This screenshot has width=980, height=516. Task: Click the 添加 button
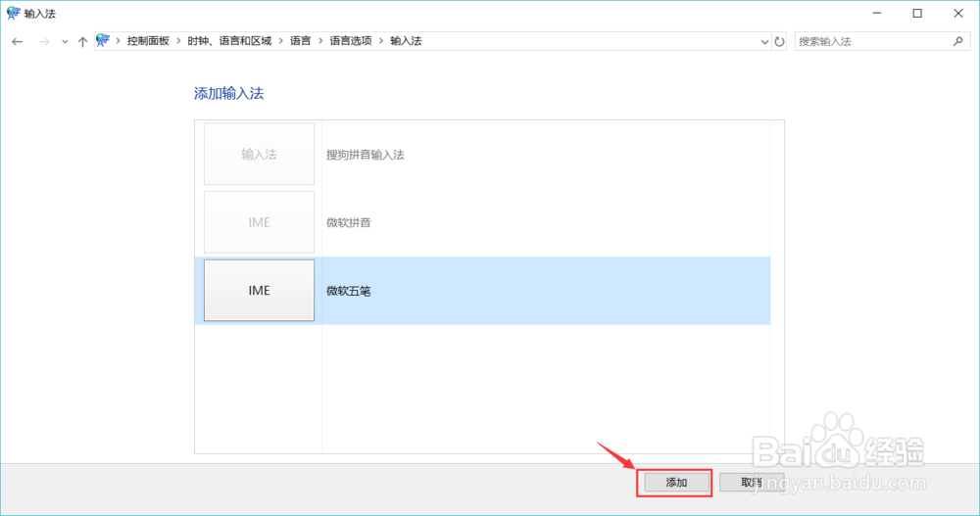point(676,483)
